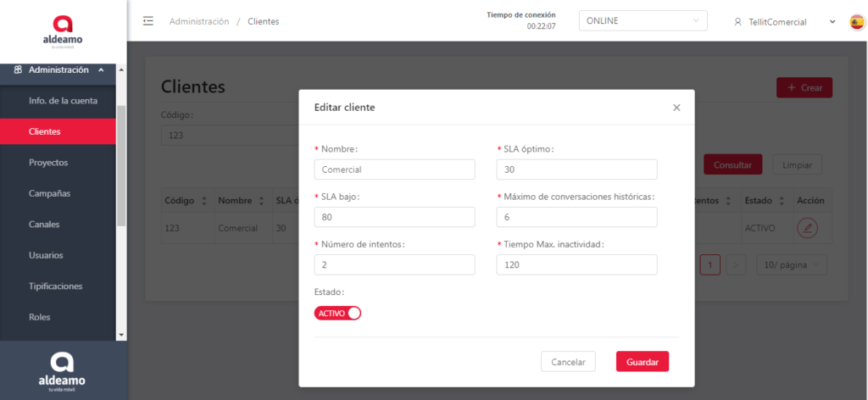The width and height of the screenshot is (868, 400).
Task: Collapse the Administración sidebar section
Action: click(102, 69)
